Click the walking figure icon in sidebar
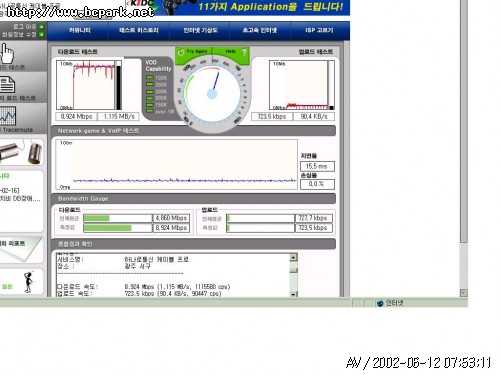This screenshot has width=500, height=375. click(29, 282)
